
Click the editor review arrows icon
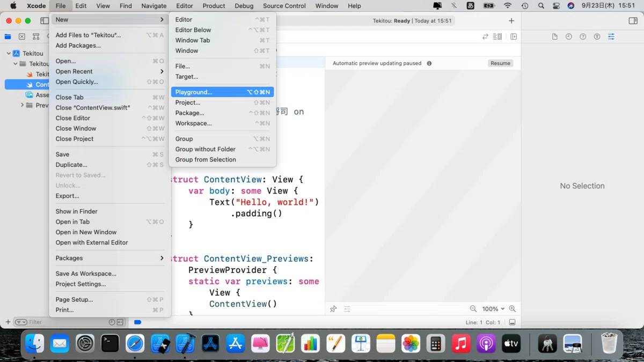(485, 36)
